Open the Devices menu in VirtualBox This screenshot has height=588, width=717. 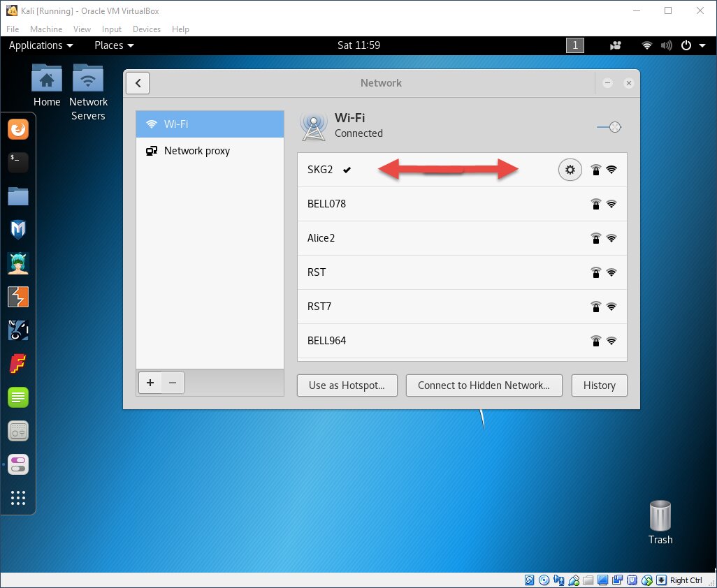tap(146, 29)
